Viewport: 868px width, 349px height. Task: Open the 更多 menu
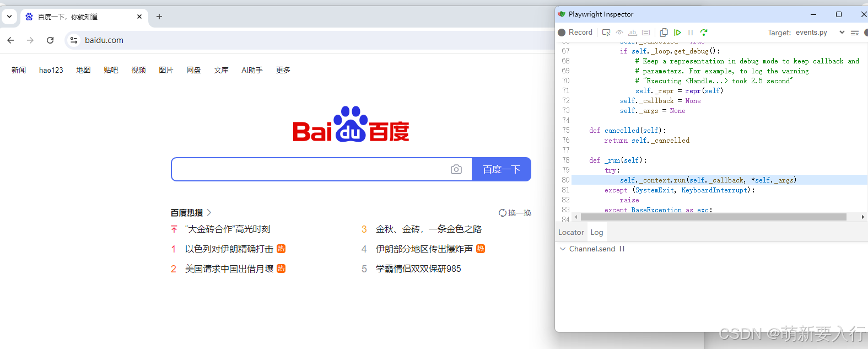(x=283, y=70)
